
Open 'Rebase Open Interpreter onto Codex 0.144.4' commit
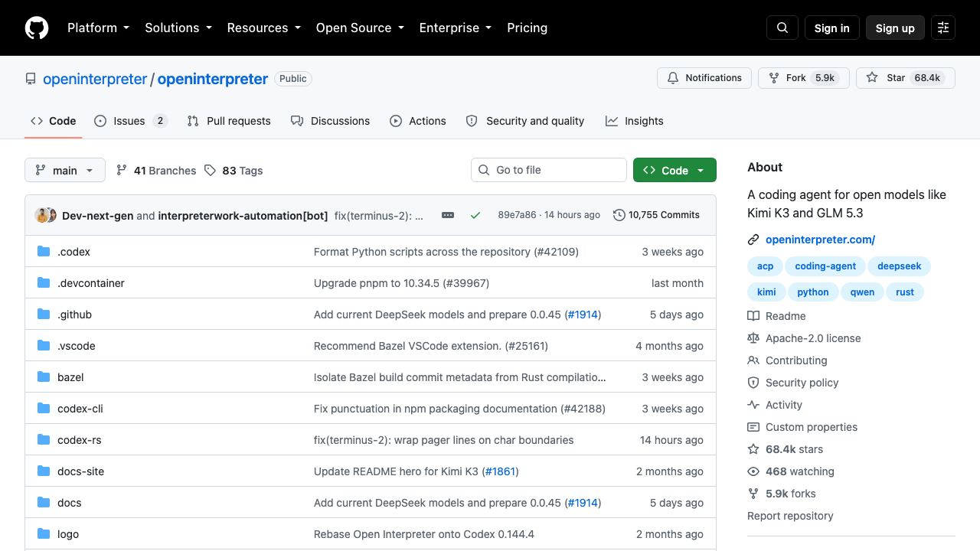(x=424, y=534)
